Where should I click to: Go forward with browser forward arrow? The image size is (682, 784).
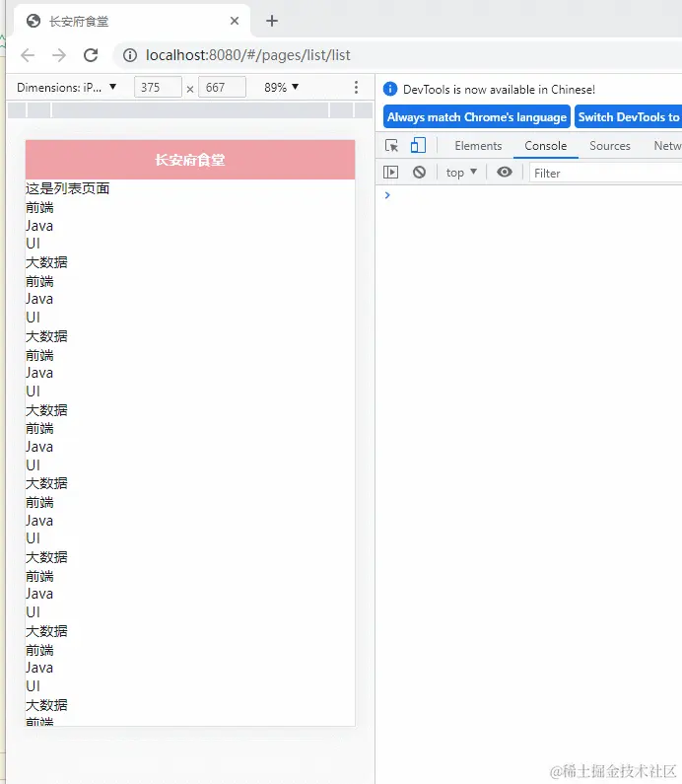tap(59, 55)
